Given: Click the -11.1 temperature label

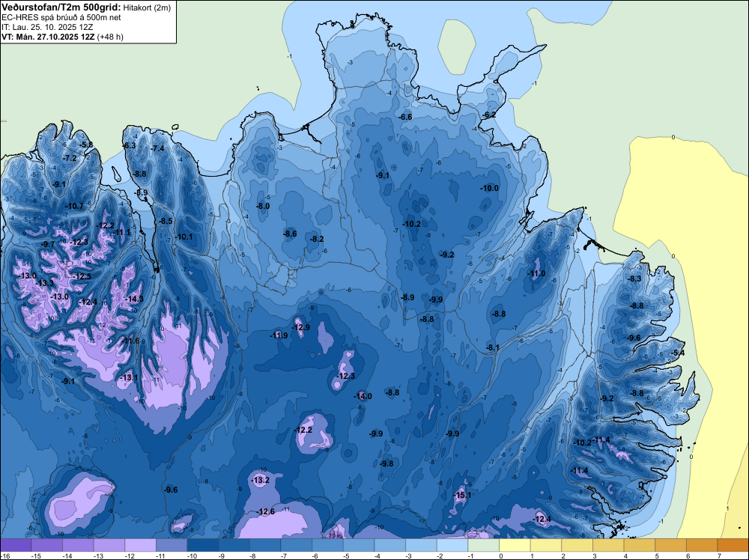Looking at the screenshot, I should click(x=121, y=233).
